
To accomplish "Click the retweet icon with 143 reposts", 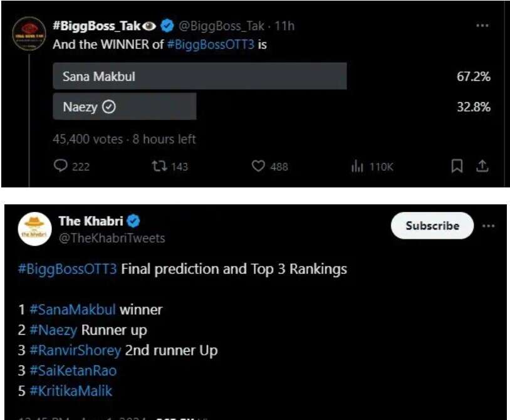I will click(x=159, y=166).
